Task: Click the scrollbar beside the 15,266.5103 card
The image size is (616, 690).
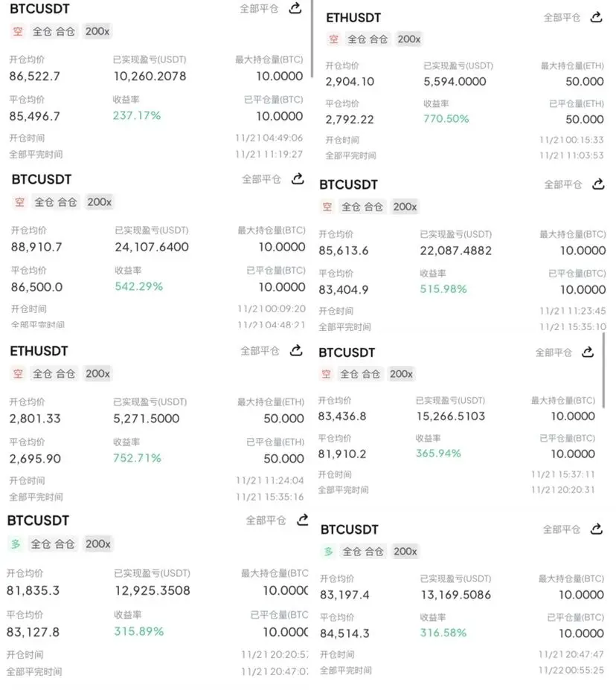Action: [603, 370]
